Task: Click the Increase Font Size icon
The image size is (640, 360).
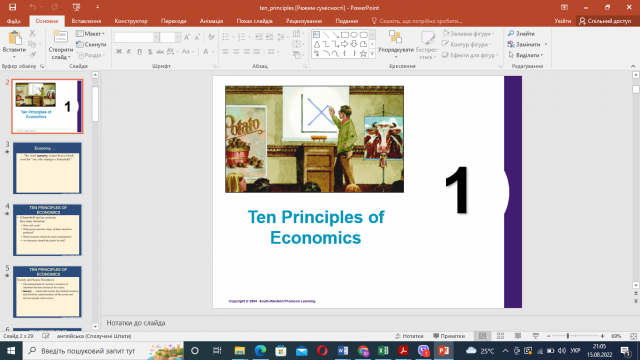Action: click(x=187, y=38)
